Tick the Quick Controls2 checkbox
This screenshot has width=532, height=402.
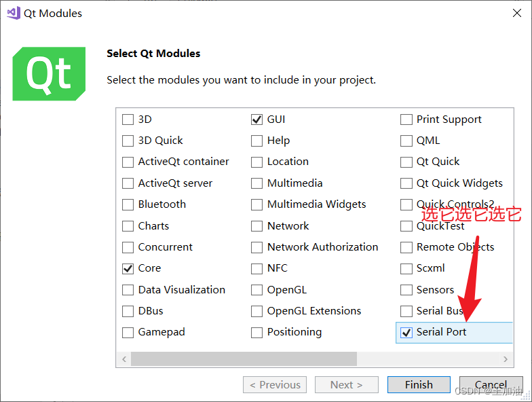(x=406, y=205)
